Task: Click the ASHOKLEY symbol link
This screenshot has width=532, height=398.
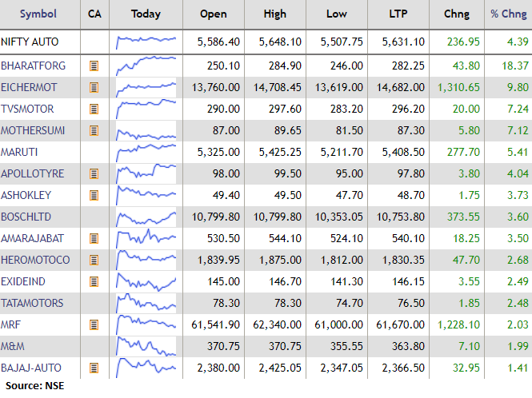Action: 26,195
